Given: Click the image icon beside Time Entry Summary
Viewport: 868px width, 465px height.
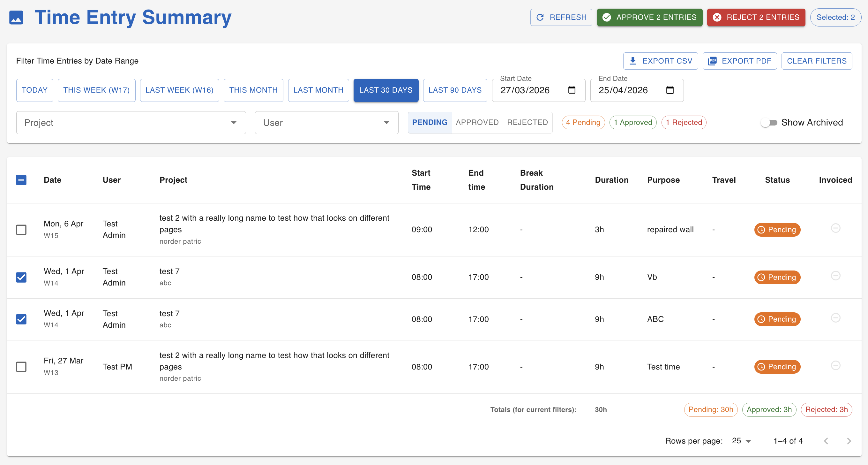Looking at the screenshot, I should click(x=16, y=18).
